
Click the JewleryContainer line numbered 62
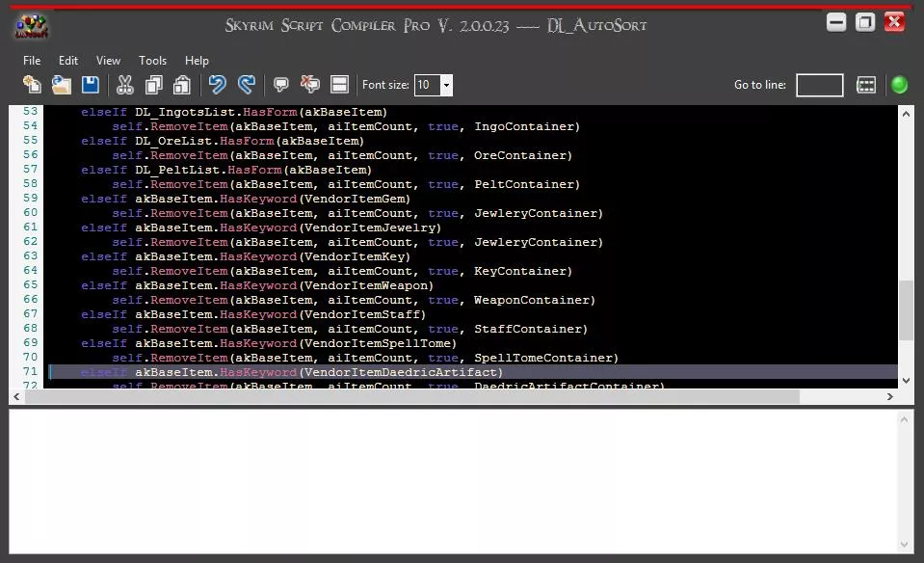tap(357, 242)
